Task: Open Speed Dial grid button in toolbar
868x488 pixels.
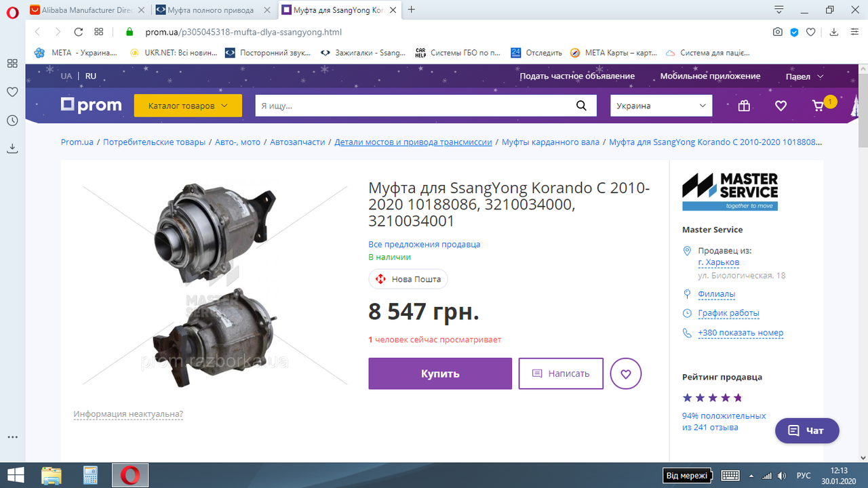Action: pos(99,32)
